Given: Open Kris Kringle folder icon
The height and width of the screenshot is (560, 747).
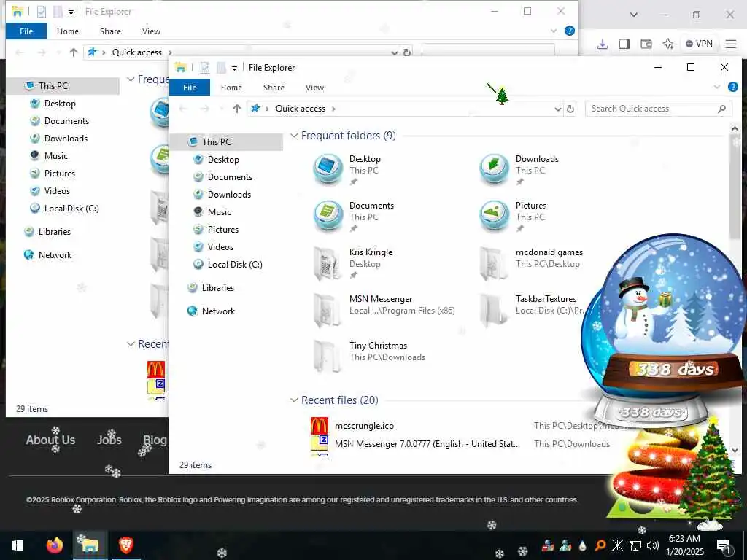Looking at the screenshot, I should click(328, 262).
